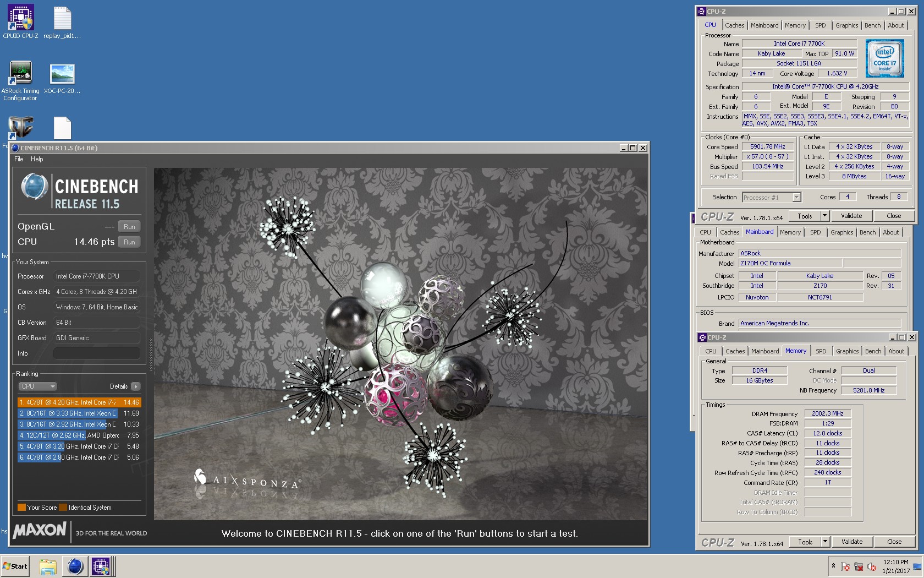
Task: Run the OpenGL benchmark test
Action: coord(129,226)
